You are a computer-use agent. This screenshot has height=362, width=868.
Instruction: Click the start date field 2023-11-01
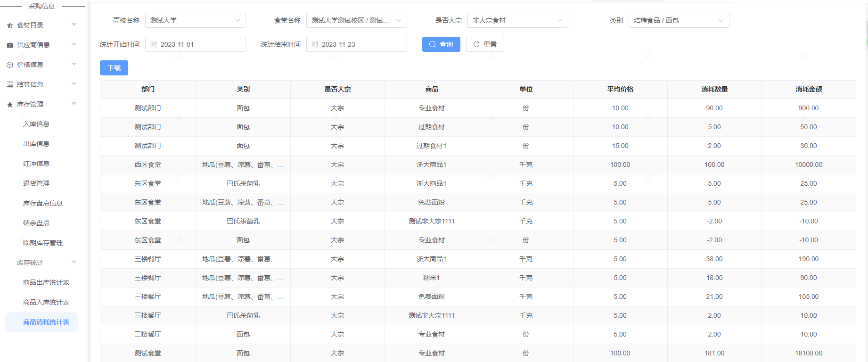point(196,44)
